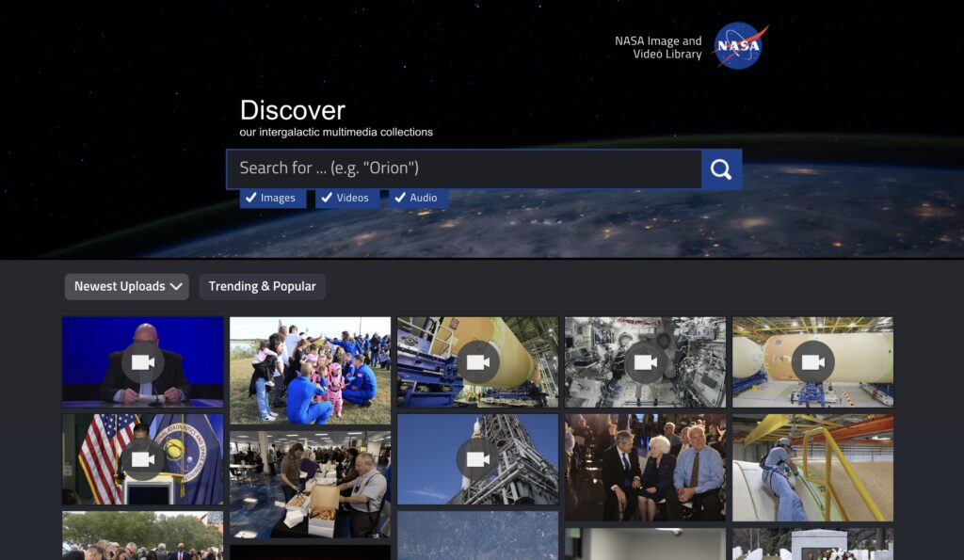This screenshot has width=964, height=560.
Task: Switch to Trending & Popular tab
Action: click(262, 286)
